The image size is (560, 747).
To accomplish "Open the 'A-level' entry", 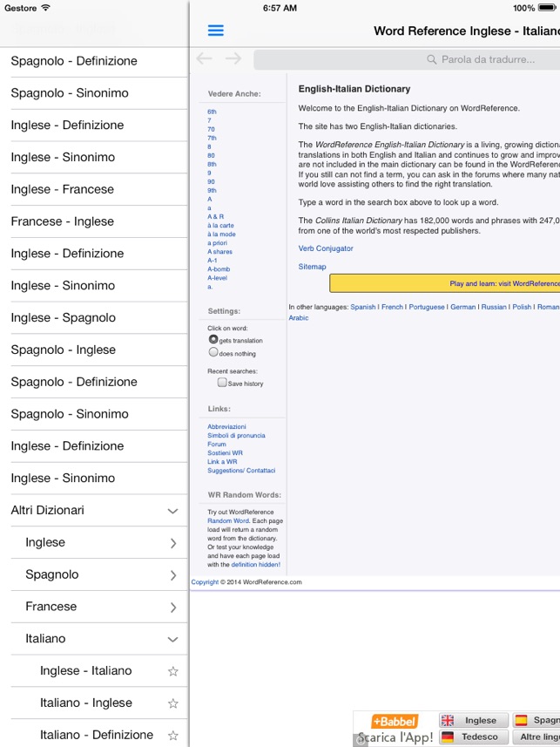I will point(217,278).
